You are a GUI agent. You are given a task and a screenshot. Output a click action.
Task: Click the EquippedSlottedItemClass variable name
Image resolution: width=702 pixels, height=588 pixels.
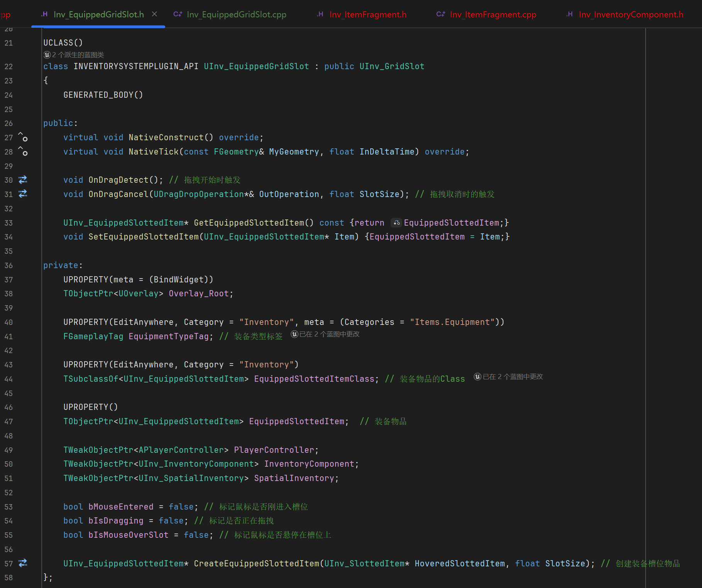[314, 379]
